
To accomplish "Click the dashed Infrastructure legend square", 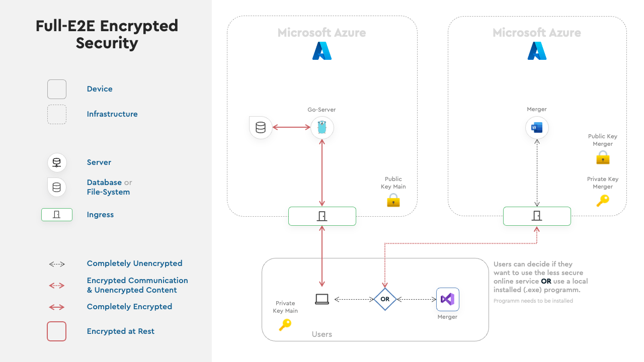I will (57, 114).
